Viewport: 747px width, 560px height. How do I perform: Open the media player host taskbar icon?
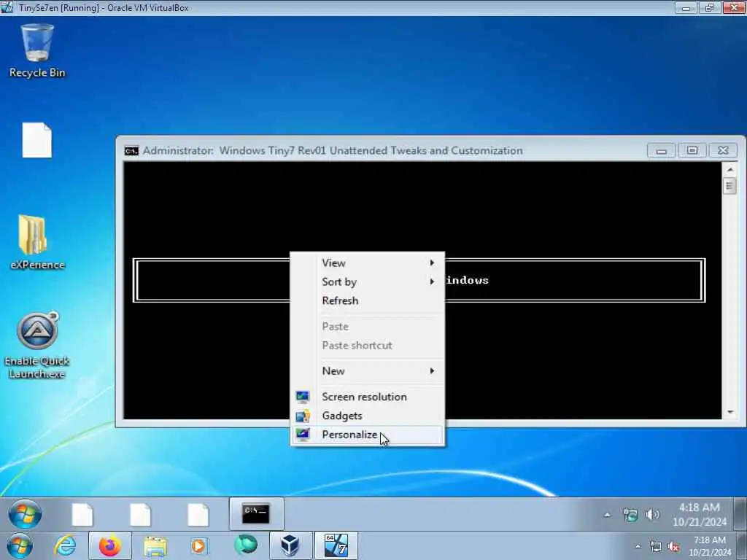pos(200,545)
